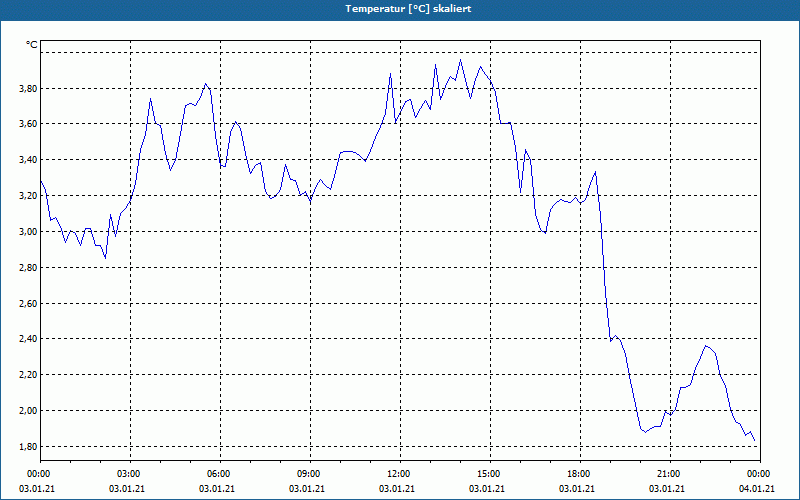The width and height of the screenshot is (800, 500).
Task: Select the 2,60 y-axis value
Action: point(29,304)
